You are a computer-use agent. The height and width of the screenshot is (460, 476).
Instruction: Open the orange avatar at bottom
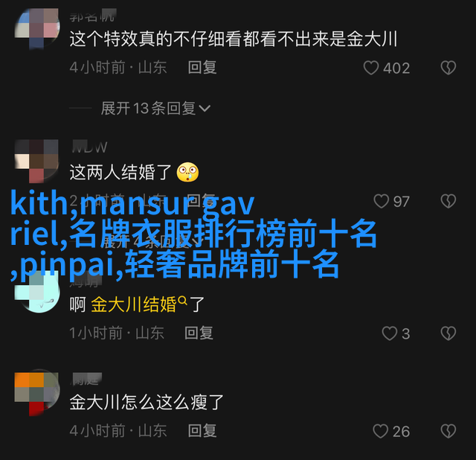(37, 392)
